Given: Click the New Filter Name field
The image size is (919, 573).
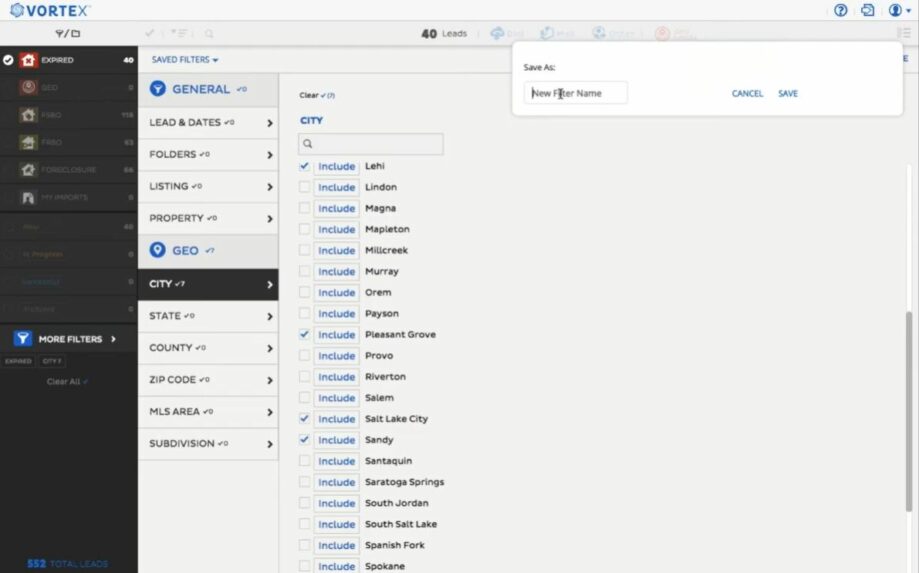Looking at the screenshot, I should coord(576,93).
